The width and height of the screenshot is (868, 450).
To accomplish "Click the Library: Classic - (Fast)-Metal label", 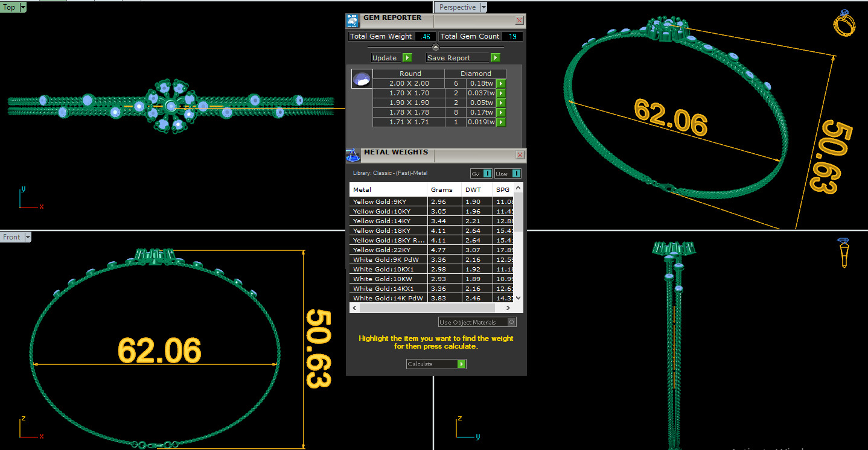I will pos(390,173).
